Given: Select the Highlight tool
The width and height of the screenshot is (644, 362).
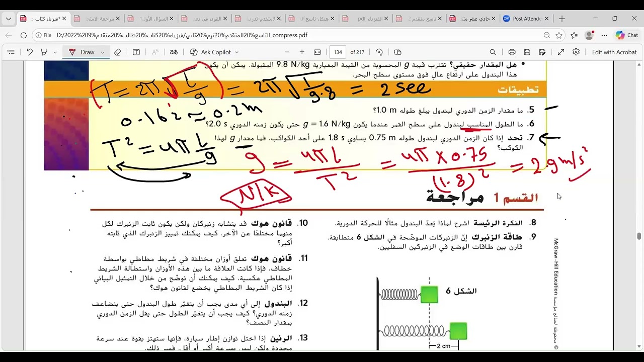Looking at the screenshot, I should click(44, 52).
